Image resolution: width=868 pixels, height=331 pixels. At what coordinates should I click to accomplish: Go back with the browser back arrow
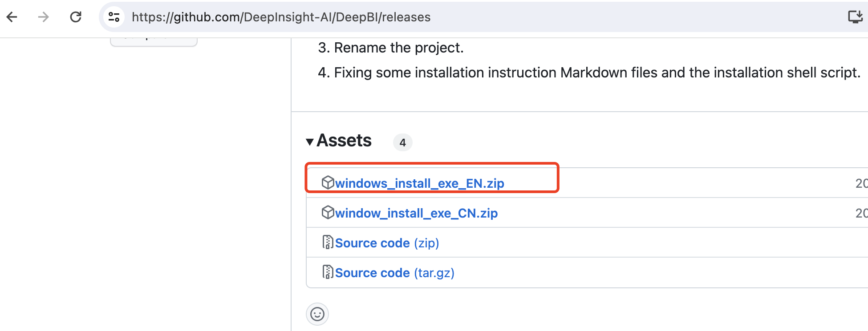point(12,17)
